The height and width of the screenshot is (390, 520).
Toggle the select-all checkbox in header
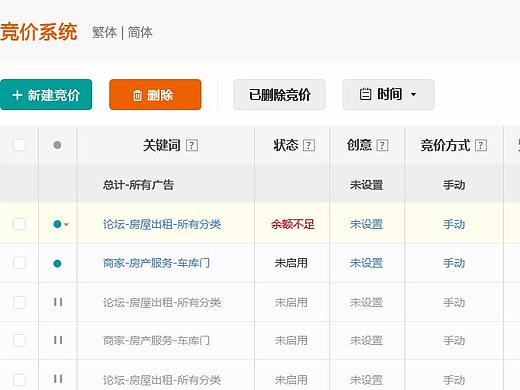pos(19,145)
